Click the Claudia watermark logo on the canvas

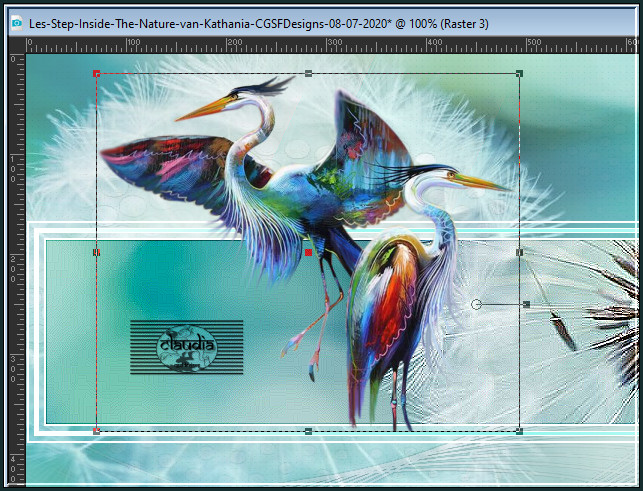click(x=187, y=347)
